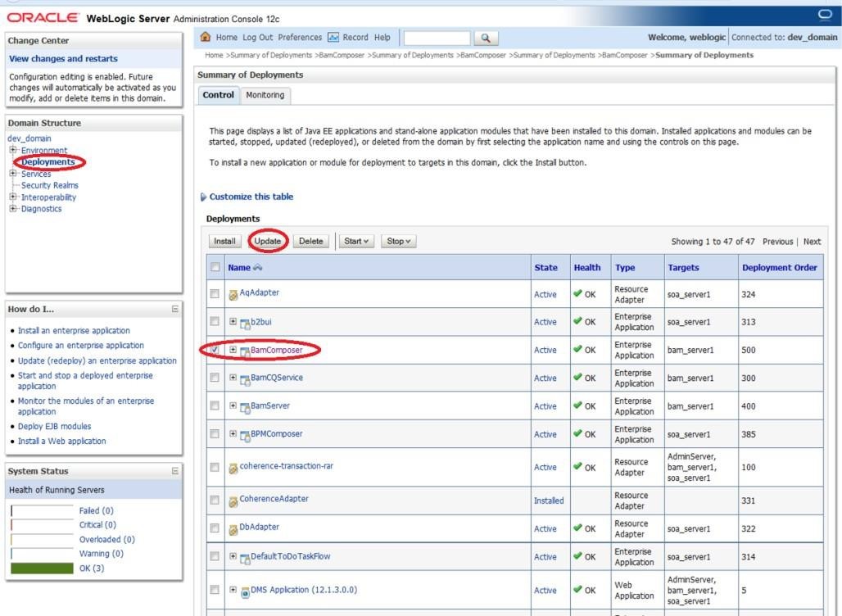The height and width of the screenshot is (616, 842).
Task: Click the Failed servers status bar
Action: pos(42,510)
